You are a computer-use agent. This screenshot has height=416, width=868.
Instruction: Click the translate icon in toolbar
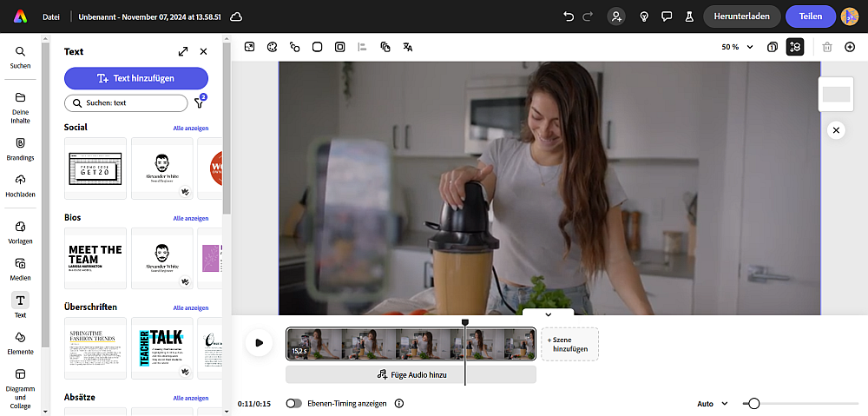(408, 47)
